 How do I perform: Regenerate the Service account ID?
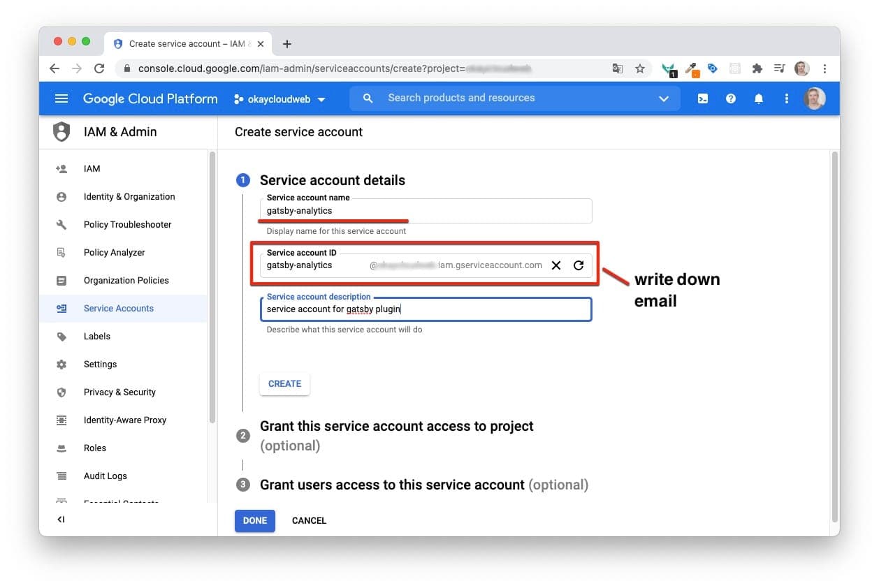tap(579, 265)
